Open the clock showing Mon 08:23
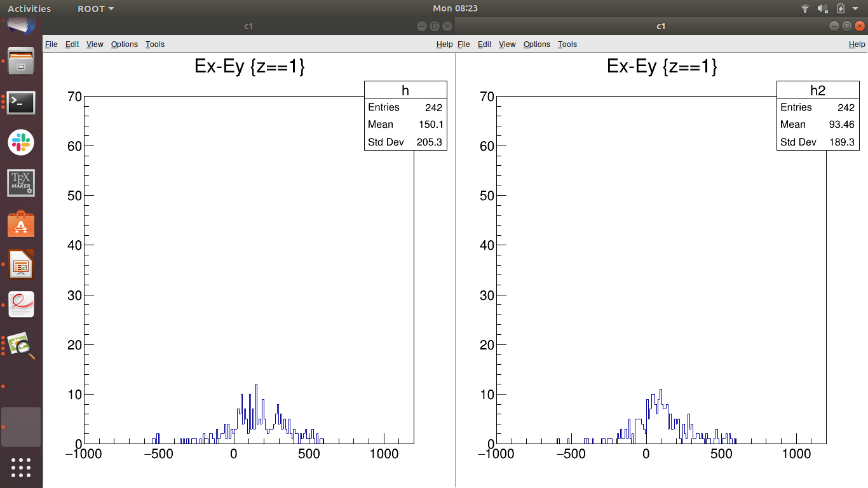The image size is (868, 488). coord(455,8)
